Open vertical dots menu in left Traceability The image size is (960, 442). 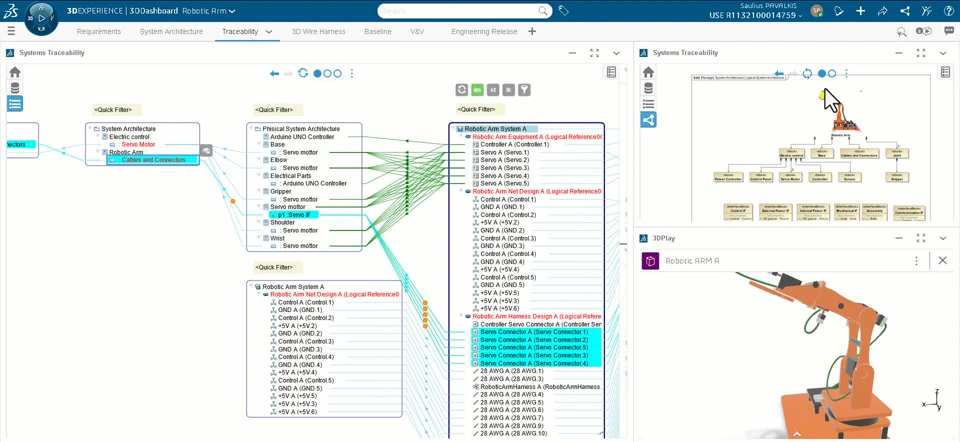[351, 73]
